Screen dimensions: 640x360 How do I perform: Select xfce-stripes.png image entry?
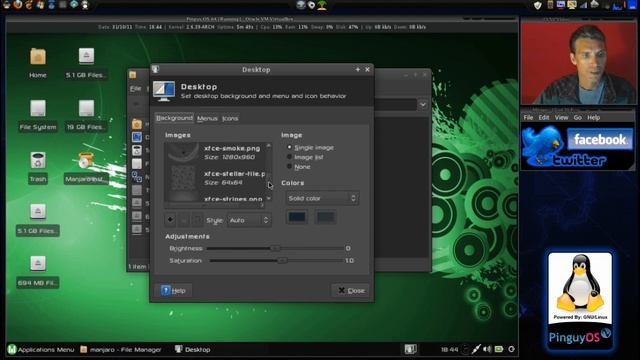tap(215, 198)
